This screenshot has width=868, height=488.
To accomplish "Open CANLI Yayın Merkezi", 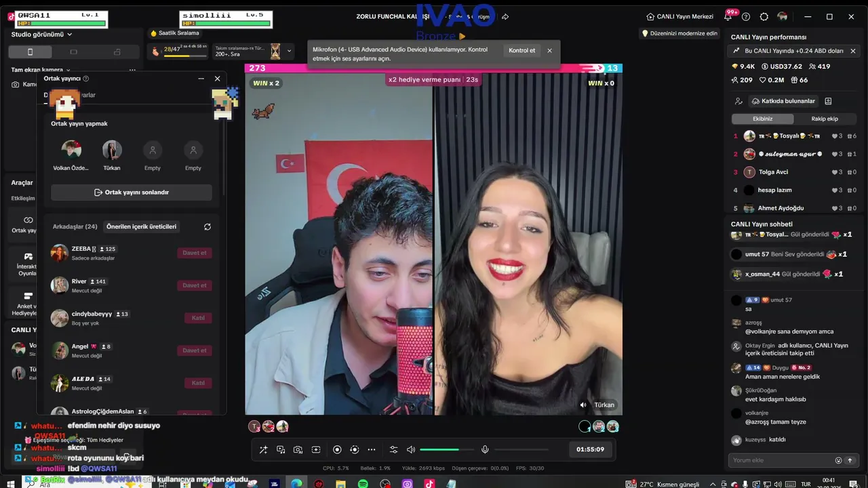I will point(680,16).
